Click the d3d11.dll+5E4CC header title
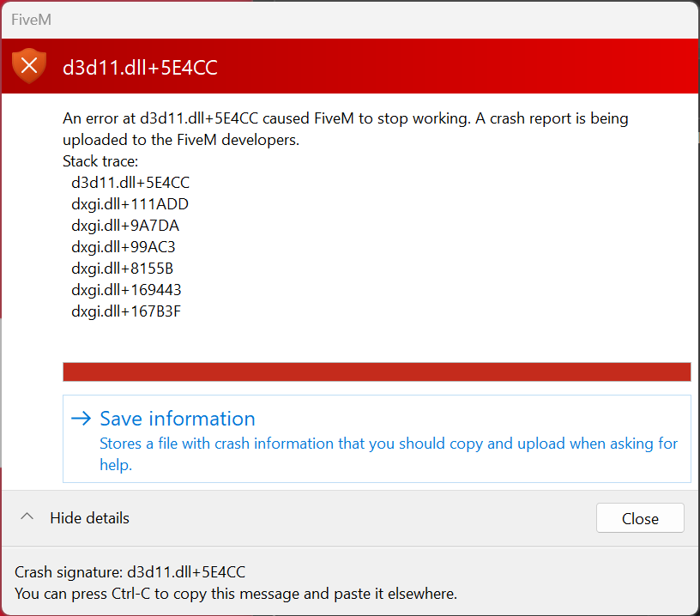Image resolution: width=700 pixels, height=616 pixels. coord(140,68)
